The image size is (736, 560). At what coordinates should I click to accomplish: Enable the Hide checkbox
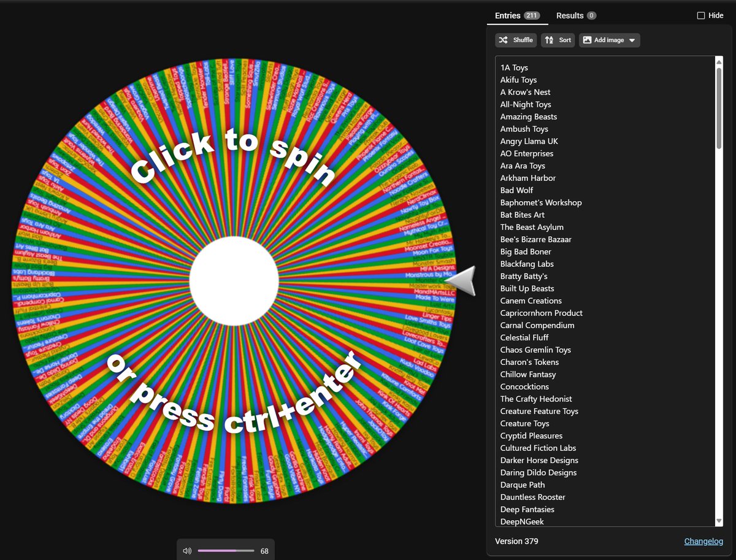(700, 15)
